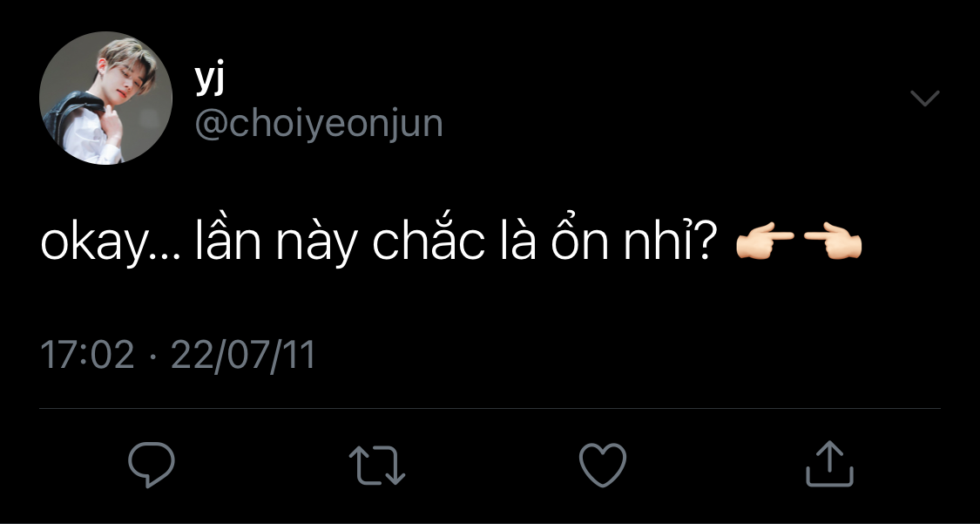The height and width of the screenshot is (524, 980).
Task: Open yj's profile picture
Action: point(105,99)
